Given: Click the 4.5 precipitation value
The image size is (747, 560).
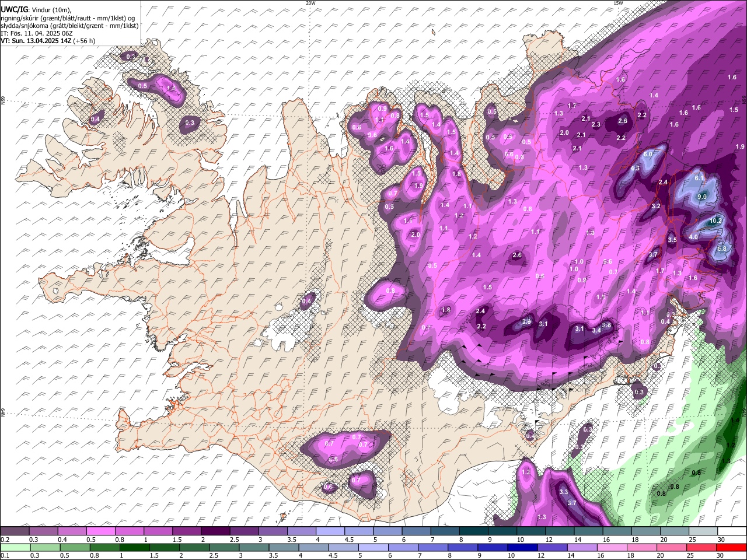Looking at the screenshot, I should coord(636,168).
